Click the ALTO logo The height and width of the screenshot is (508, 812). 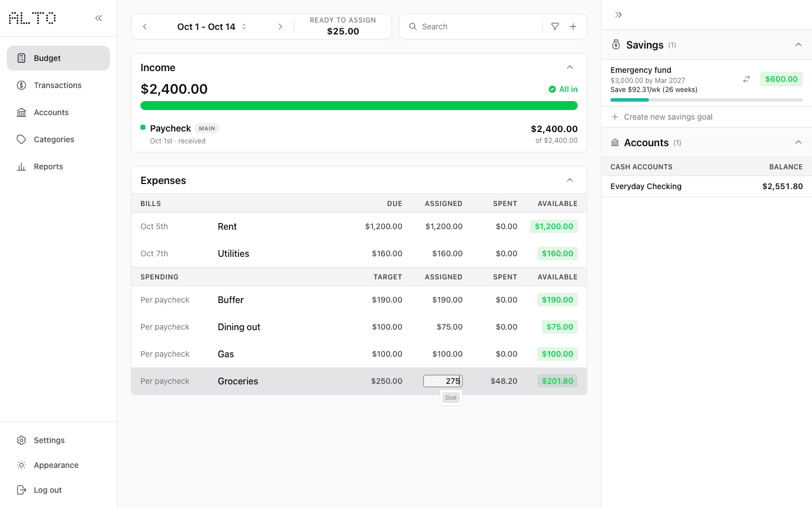(x=32, y=18)
